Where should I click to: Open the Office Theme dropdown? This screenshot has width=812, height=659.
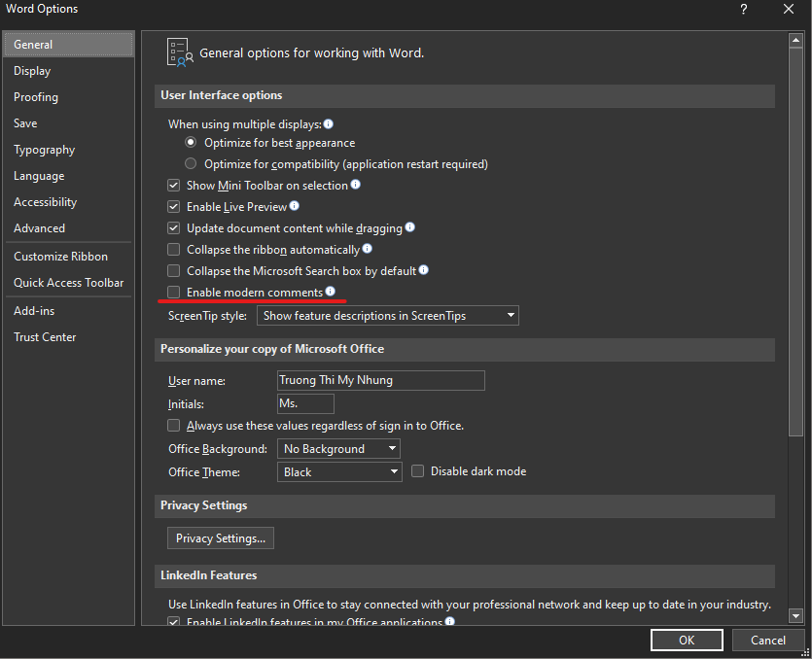[339, 471]
